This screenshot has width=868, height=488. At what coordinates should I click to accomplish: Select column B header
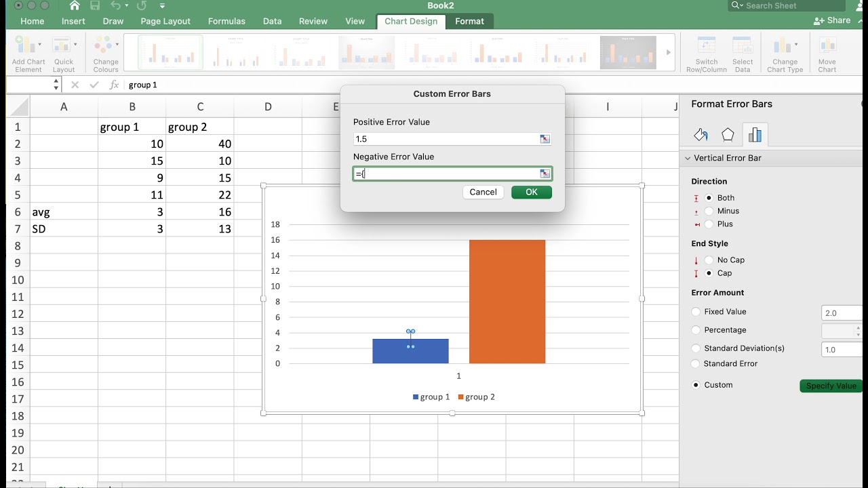[x=132, y=106]
